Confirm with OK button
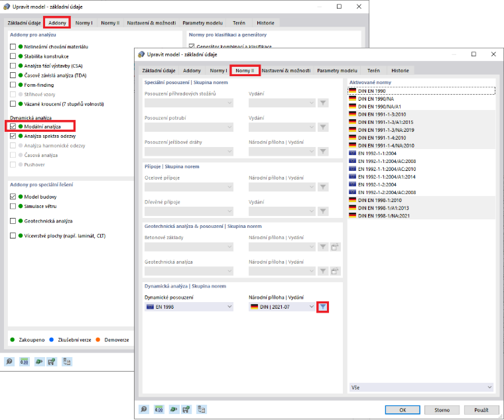The width and height of the screenshot is (504, 420). tap(403, 410)
